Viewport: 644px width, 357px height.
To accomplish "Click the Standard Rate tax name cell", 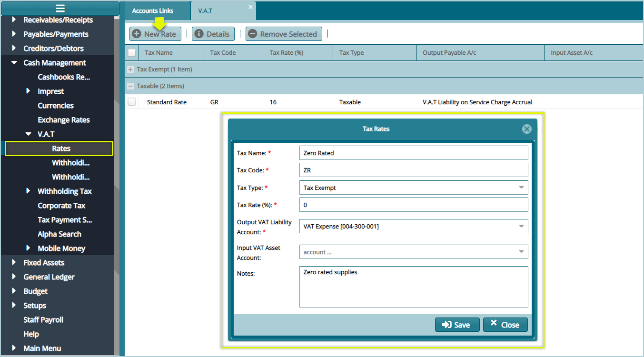I will point(167,102).
